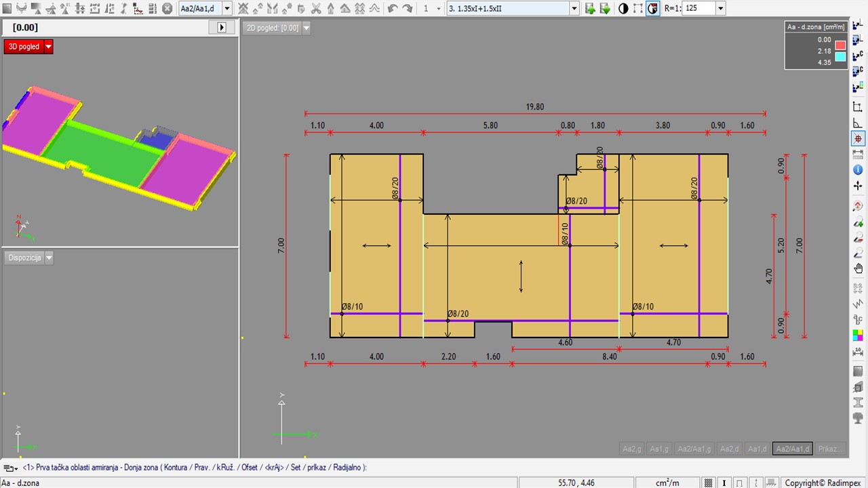The image size is (868, 488).
Task: Click the round X cancel icon in toolbar
Action: pos(167,8)
